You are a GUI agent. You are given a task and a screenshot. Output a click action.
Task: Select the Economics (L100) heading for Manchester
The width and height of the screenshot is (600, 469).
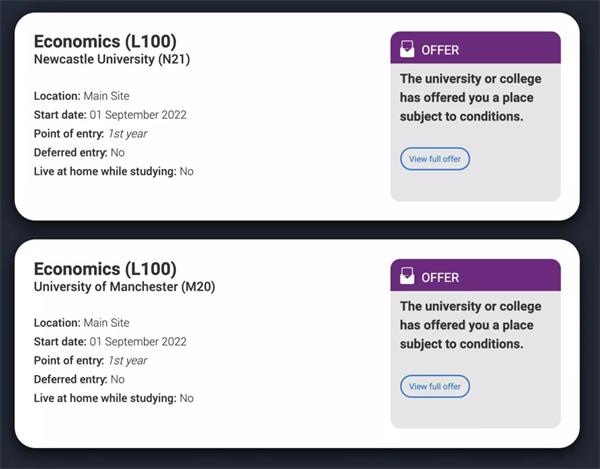pyautogui.click(x=105, y=269)
